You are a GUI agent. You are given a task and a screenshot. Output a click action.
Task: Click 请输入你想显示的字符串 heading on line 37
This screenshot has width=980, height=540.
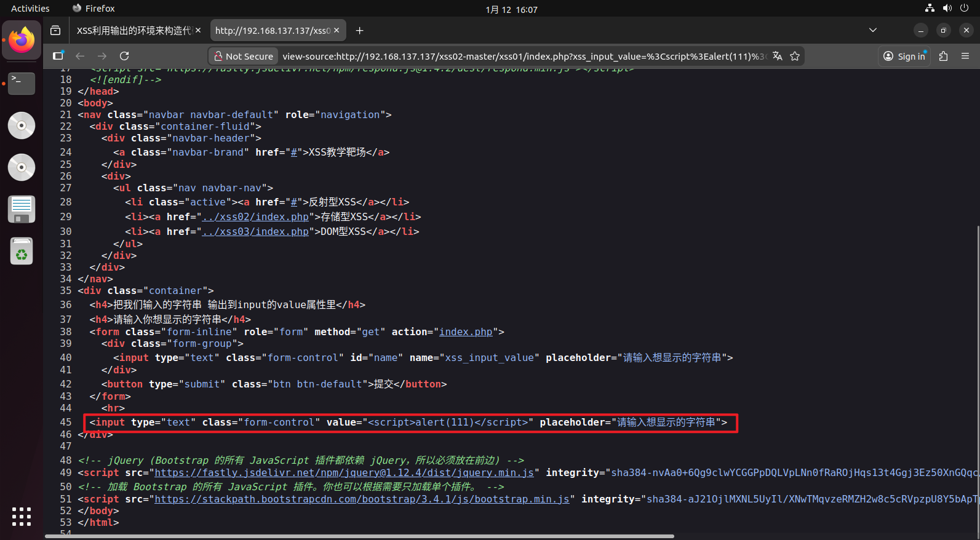[x=167, y=319]
